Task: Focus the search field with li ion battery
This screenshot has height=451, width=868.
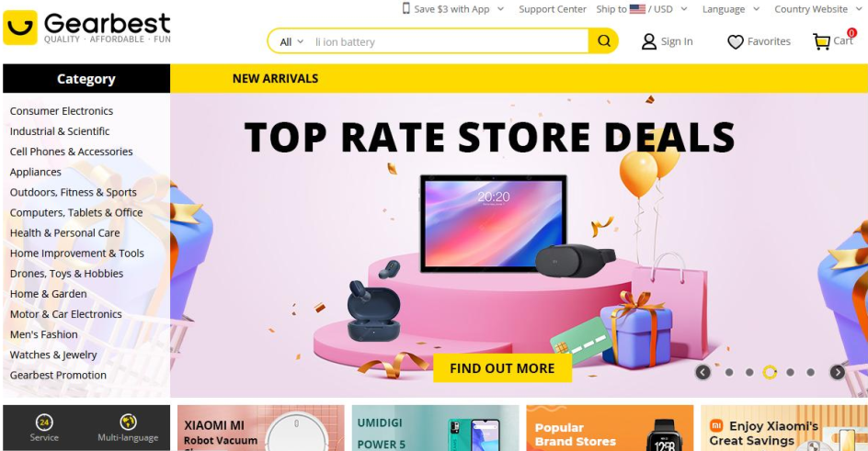Action: (x=449, y=42)
